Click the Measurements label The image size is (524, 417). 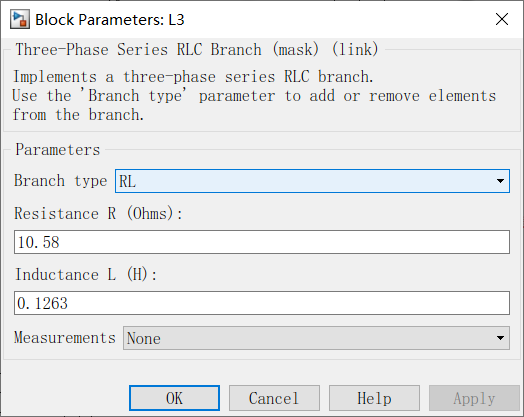pyautogui.click(x=64, y=337)
